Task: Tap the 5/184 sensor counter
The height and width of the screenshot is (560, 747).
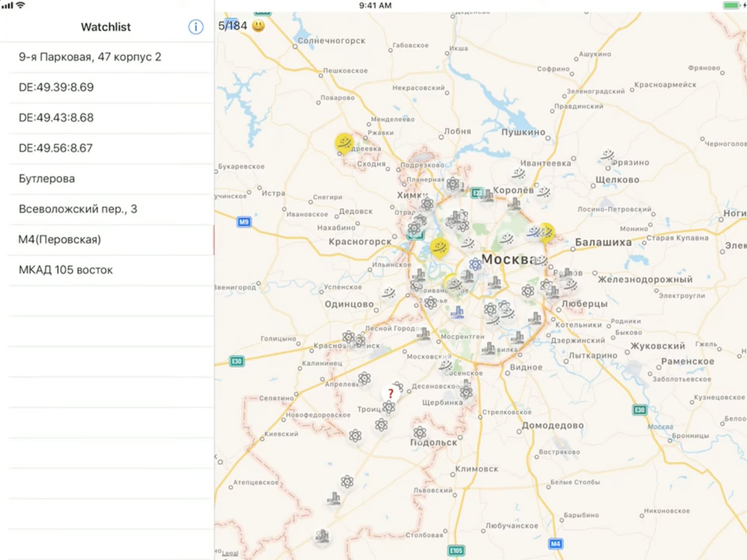Action: pyautogui.click(x=232, y=26)
